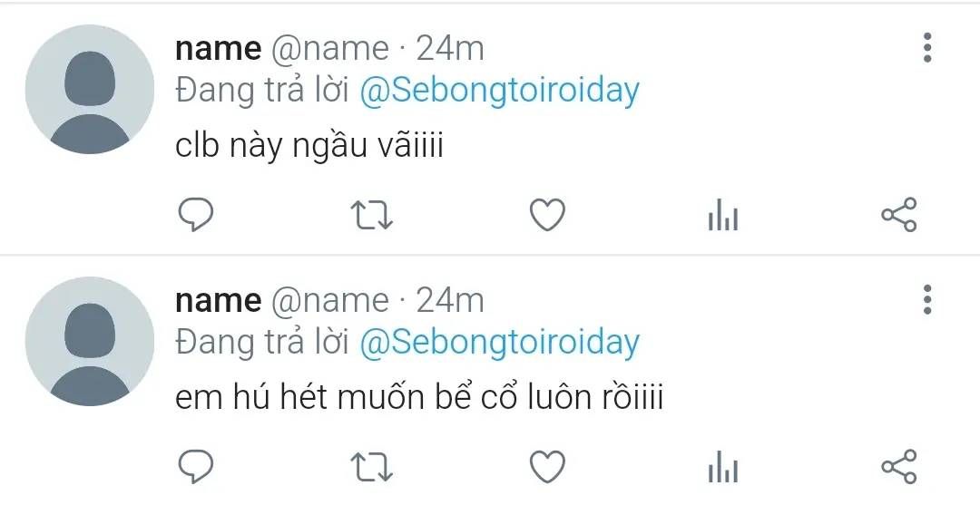The height and width of the screenshot is (505, 980).
Task: Like the "em hú hét" tweet
Action: (x=547, y=466)
